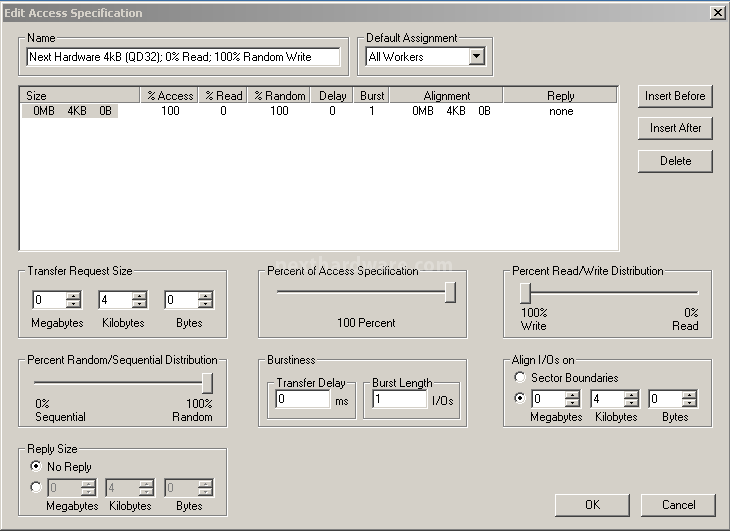Increase Align I/Os Megabytes with up arrow
The image size is (730, 531).
point(572,395)
